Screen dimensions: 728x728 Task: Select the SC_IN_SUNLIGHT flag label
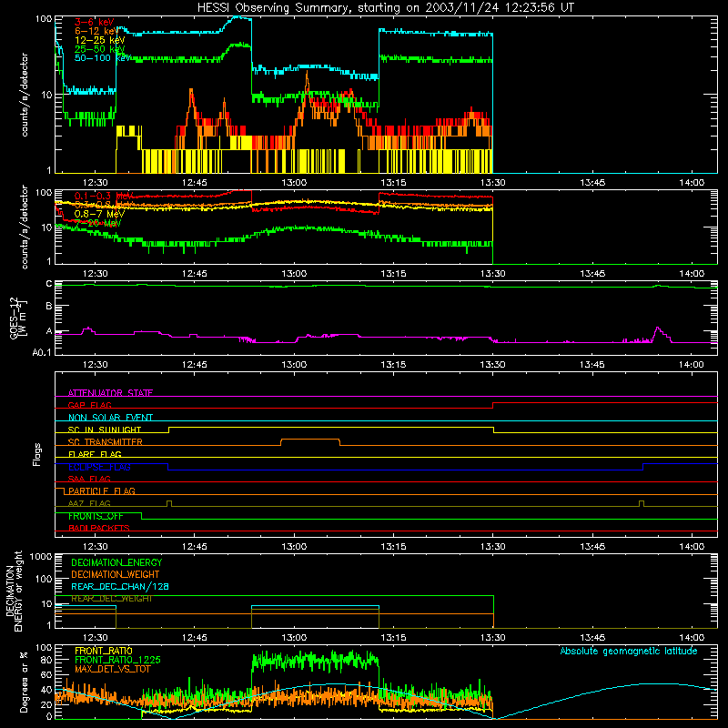pos(105,430)
